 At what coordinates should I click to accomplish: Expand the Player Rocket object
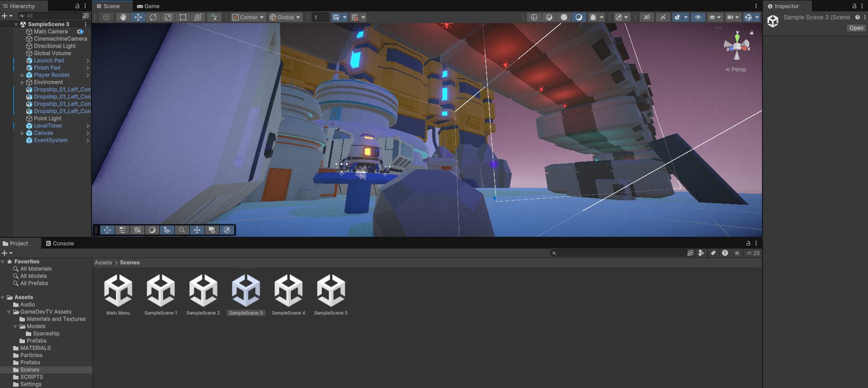coord(22,75)
